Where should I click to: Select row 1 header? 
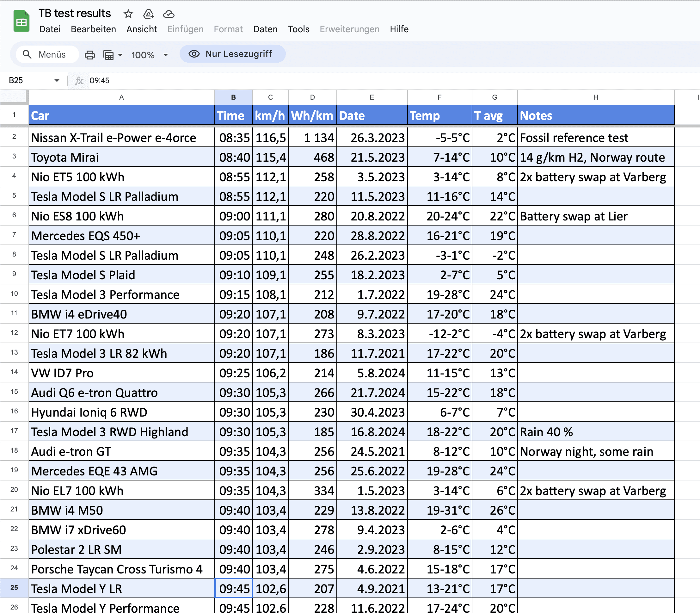pyautogui.click(x=14, y=115)
